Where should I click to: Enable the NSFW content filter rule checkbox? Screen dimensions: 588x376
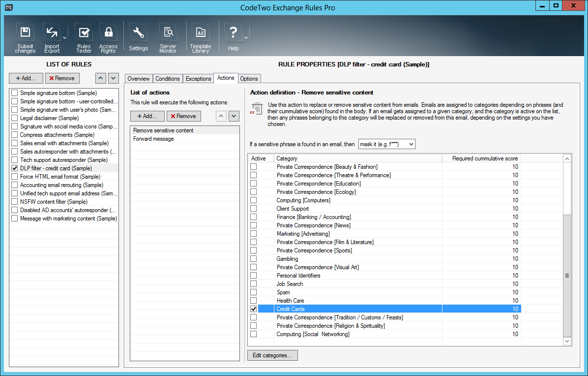(15, 201)
